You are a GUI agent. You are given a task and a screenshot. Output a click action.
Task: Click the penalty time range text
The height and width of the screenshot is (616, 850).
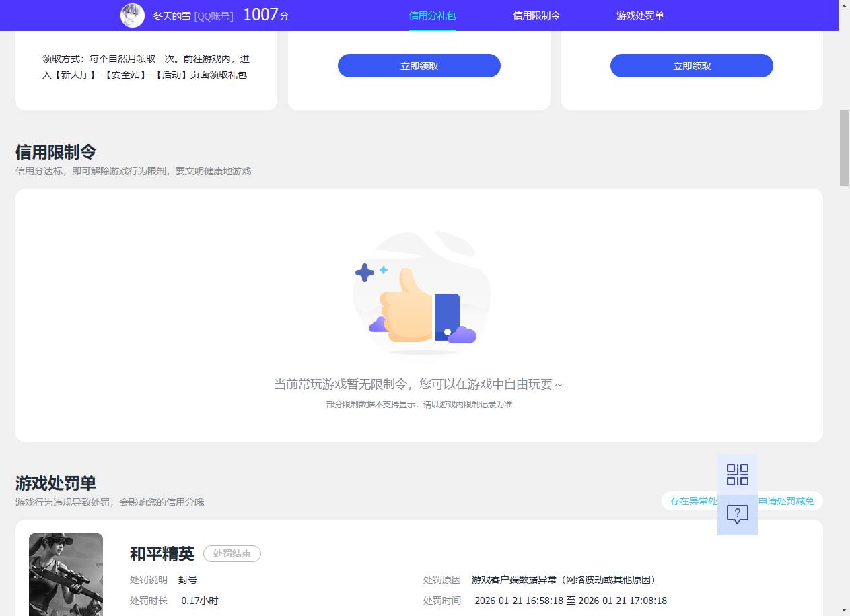[571, 601]
